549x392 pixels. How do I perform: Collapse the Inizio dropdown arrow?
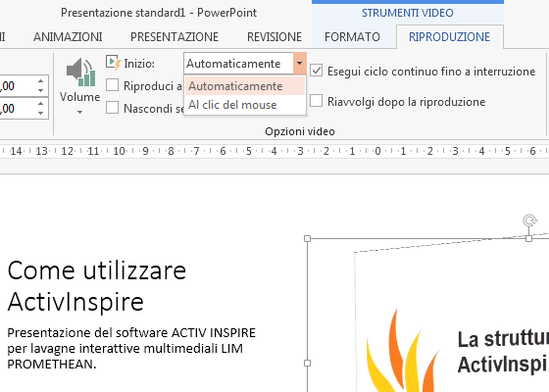point(300,64)
